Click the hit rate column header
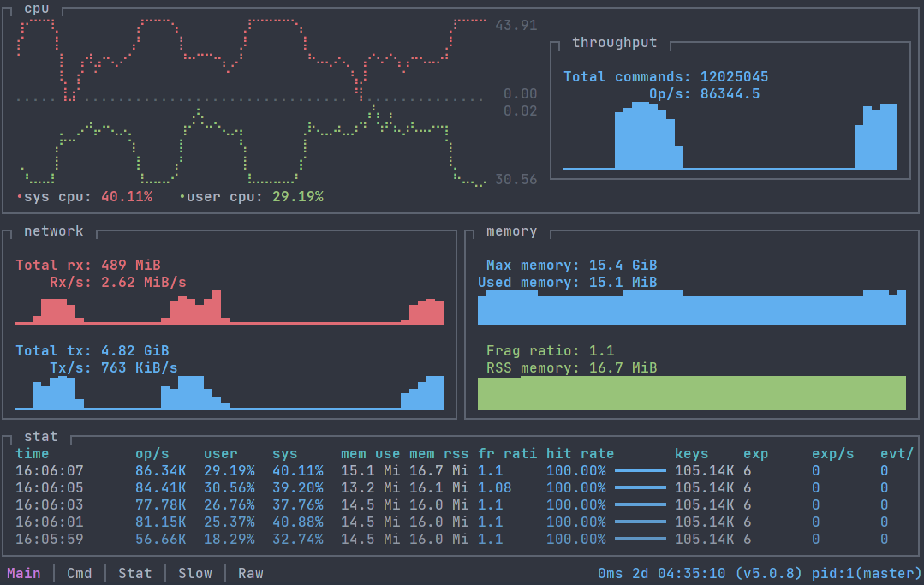The width and height of the screenshot is (924, 585). point(581,454)
